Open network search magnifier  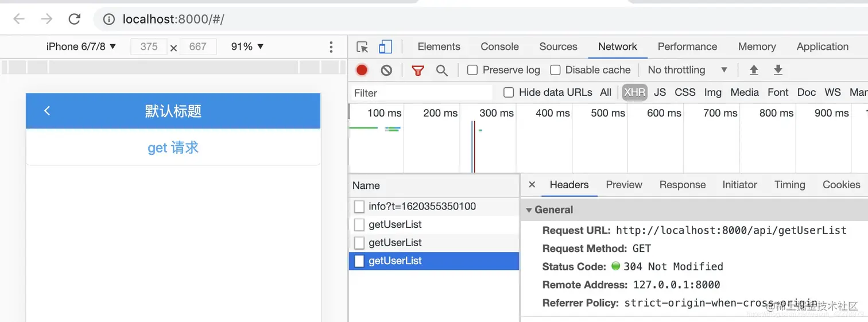coord(441,71)
